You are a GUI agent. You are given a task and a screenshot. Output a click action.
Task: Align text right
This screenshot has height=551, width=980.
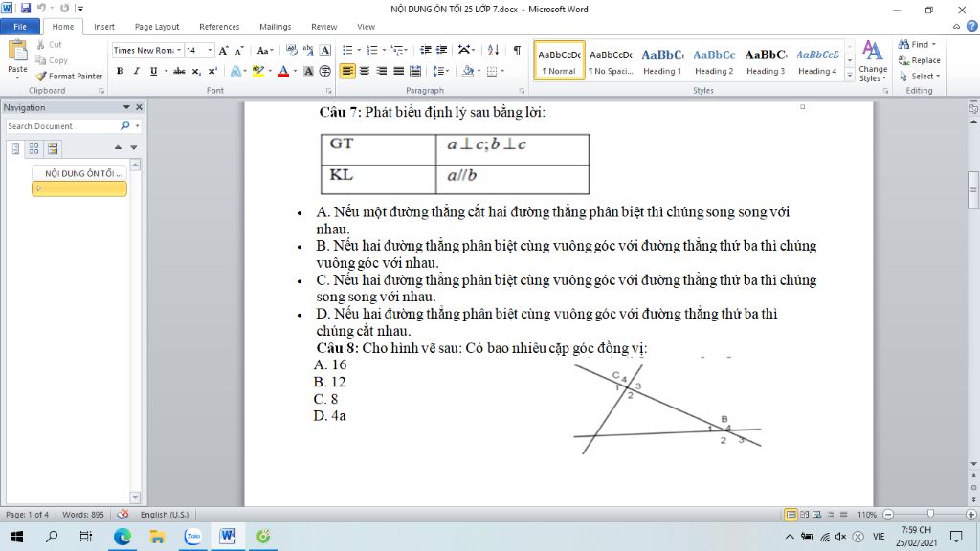(x=381, y=71)
